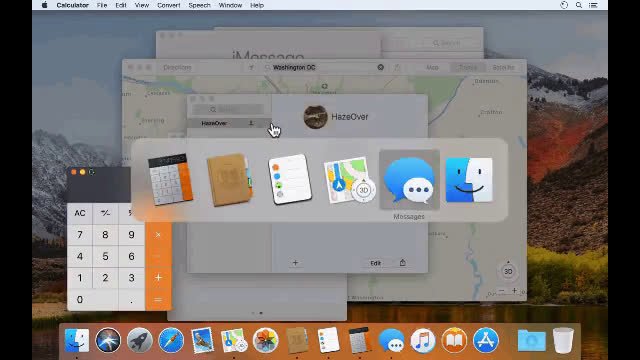This screenshot has height=360, width=640.
Task: Switch to Transit tab in Maps
Action: point(468,67)
